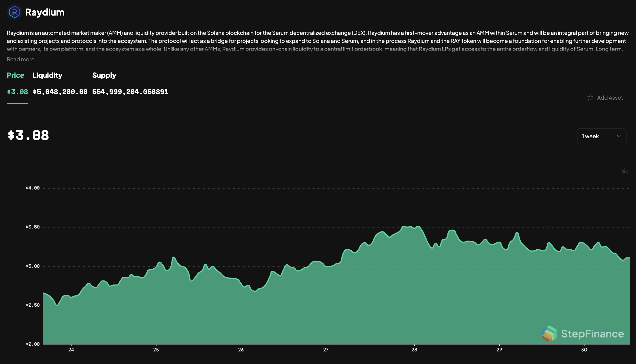The height and width of the screenshot is (364, 636).
Task: Click the $3.50 y-axis label
Action: click(33, 227)
